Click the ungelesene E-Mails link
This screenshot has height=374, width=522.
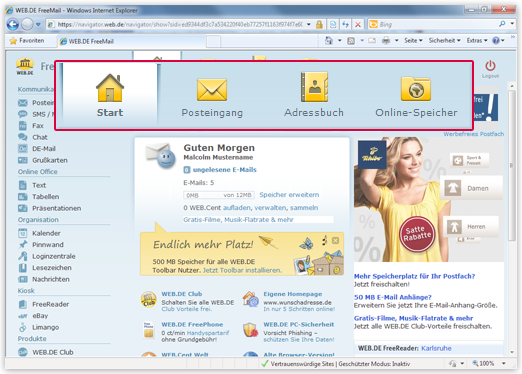tap(225, 170)
